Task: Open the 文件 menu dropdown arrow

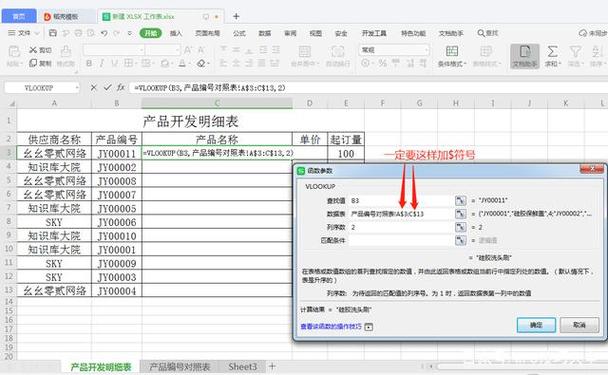Action: click(37, 33)
